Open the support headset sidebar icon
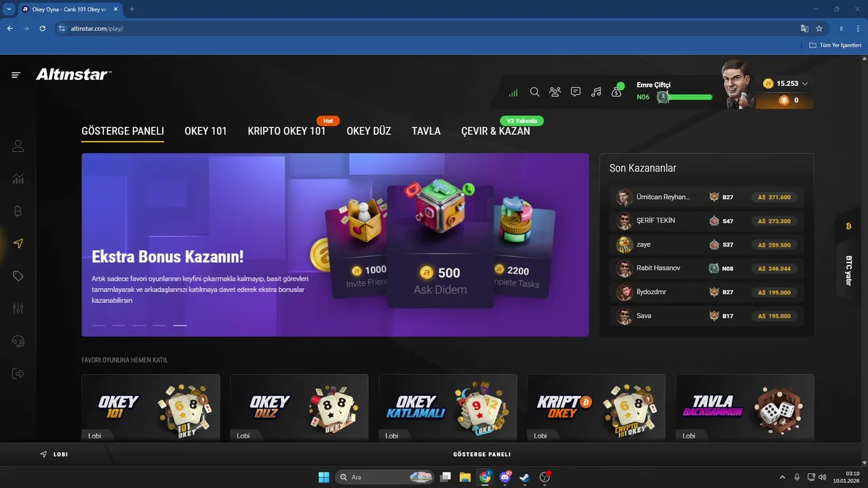 pos(18,341)
